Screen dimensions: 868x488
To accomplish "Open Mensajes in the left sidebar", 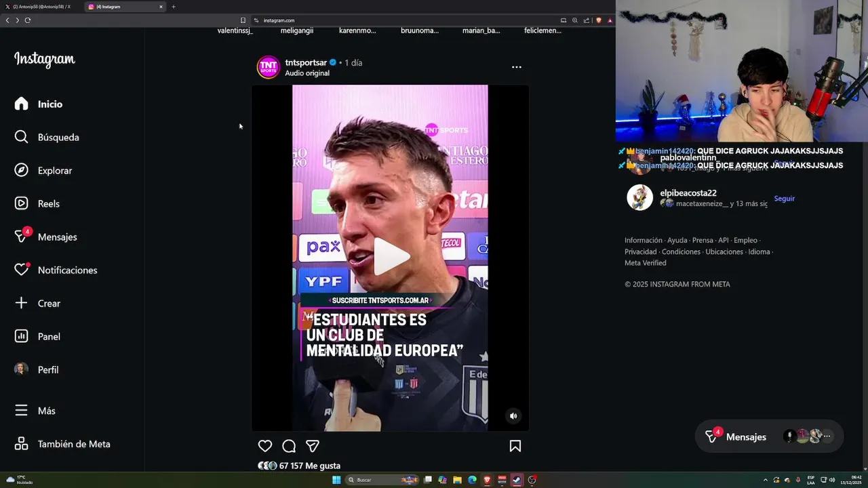I will [x=45, y=237].
